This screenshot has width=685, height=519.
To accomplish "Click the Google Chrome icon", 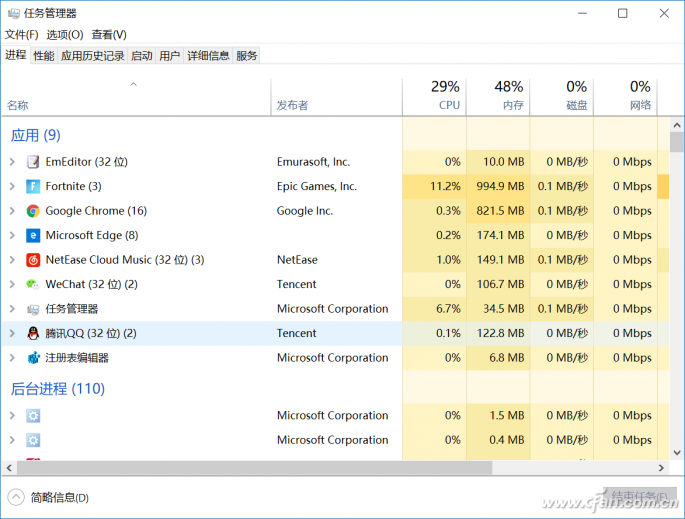I will coord(33,211).
